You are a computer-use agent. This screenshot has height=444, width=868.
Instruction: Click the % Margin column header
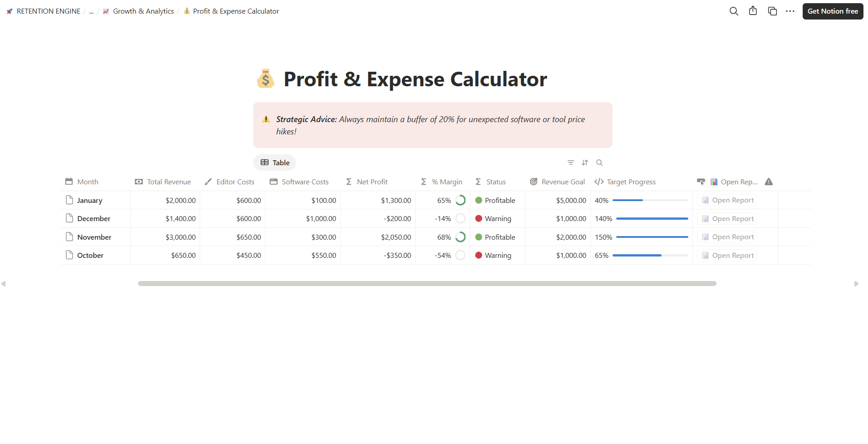[442, 182]
